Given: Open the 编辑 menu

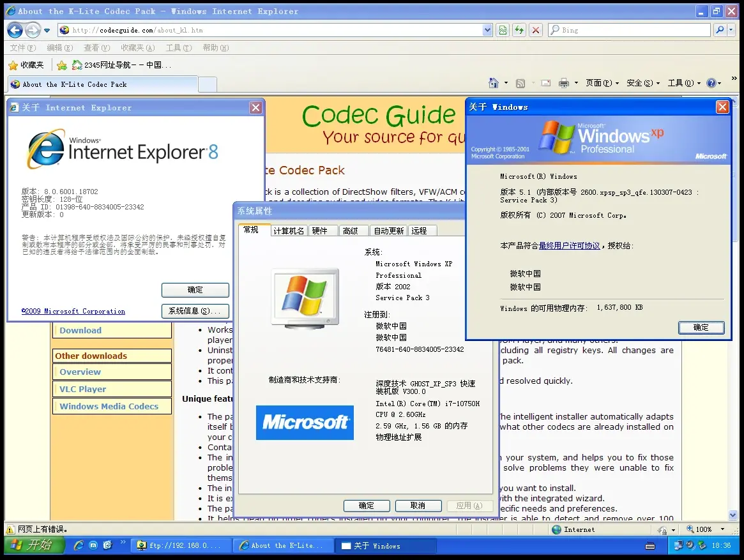Looking at the screenshot, I should pos(60,48).
